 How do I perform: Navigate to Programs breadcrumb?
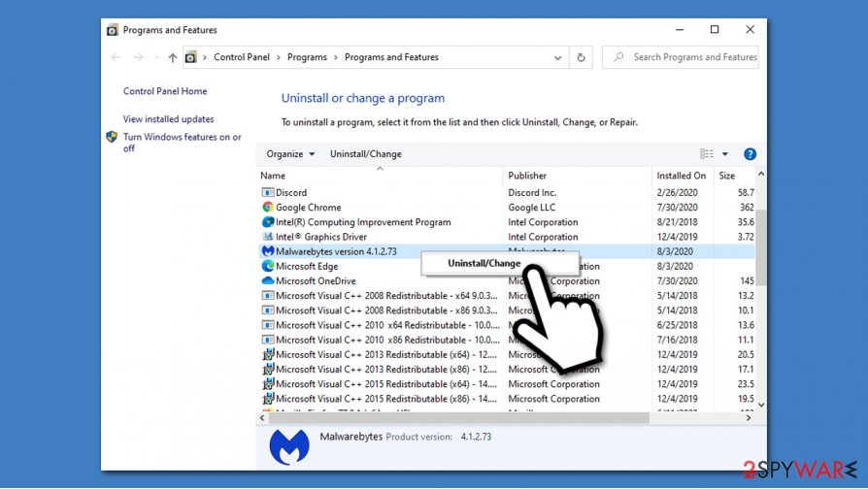pos(307,57)
